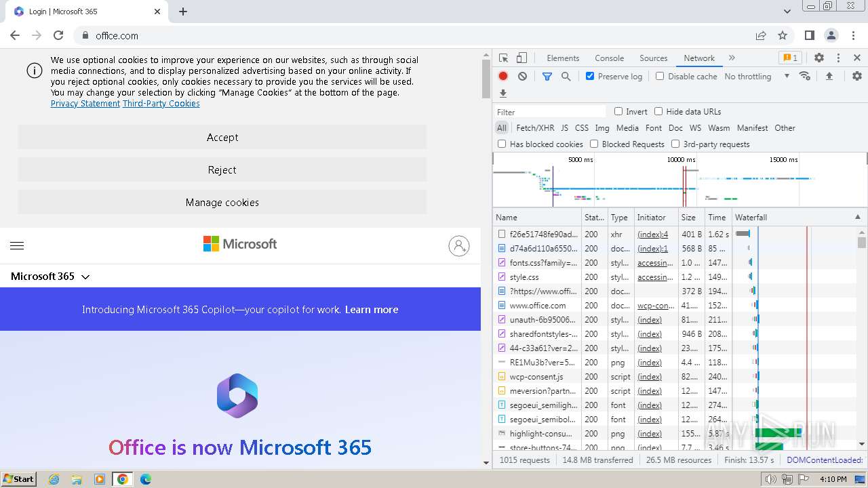The height and width of the screenshot is (488, 868).
Task: Bookmark this page with star
Action: (783, 35)
